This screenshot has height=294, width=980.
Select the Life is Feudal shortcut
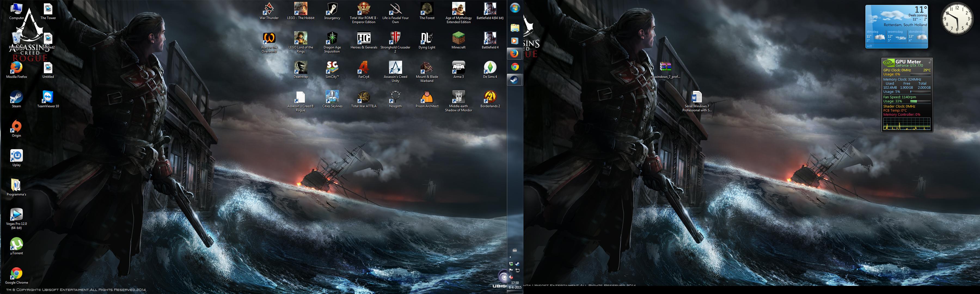[x=395, y=13]
